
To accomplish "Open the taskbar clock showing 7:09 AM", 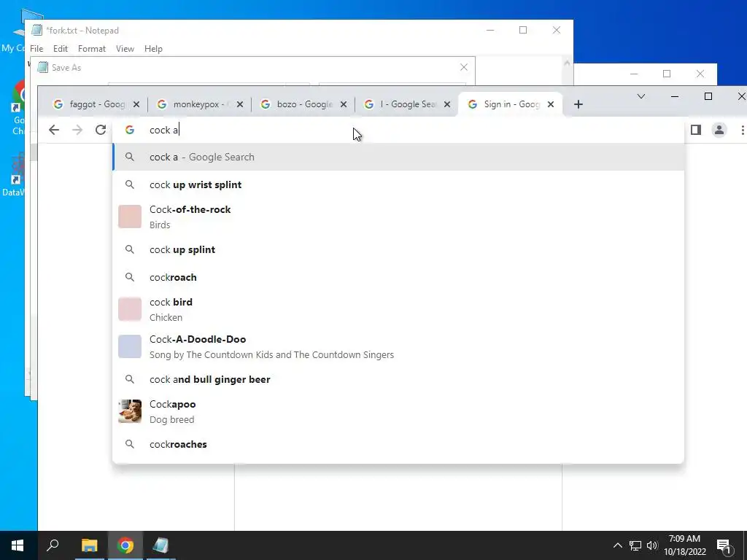I will (684, 545).
